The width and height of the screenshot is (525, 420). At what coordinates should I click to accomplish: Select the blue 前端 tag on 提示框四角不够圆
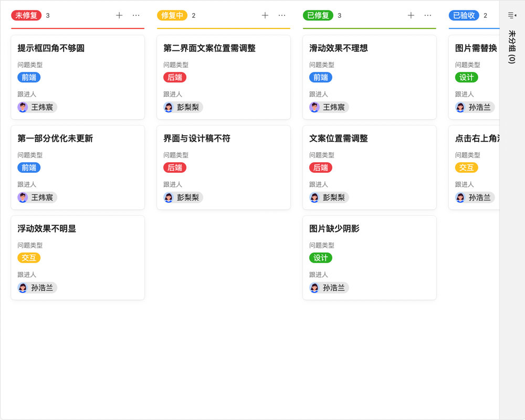[29, 77]
